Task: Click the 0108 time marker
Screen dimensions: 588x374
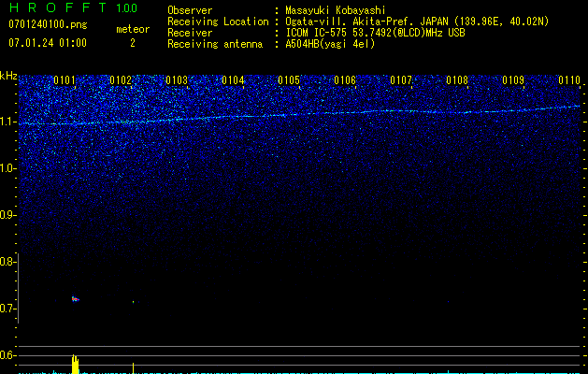Action: point(457,80)
